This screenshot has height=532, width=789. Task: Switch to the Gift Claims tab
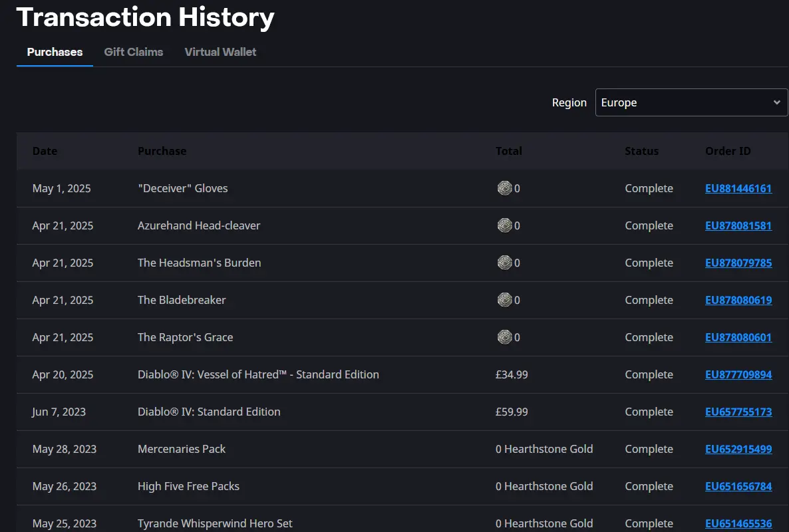pyautogui.click(x=133, y=52)
